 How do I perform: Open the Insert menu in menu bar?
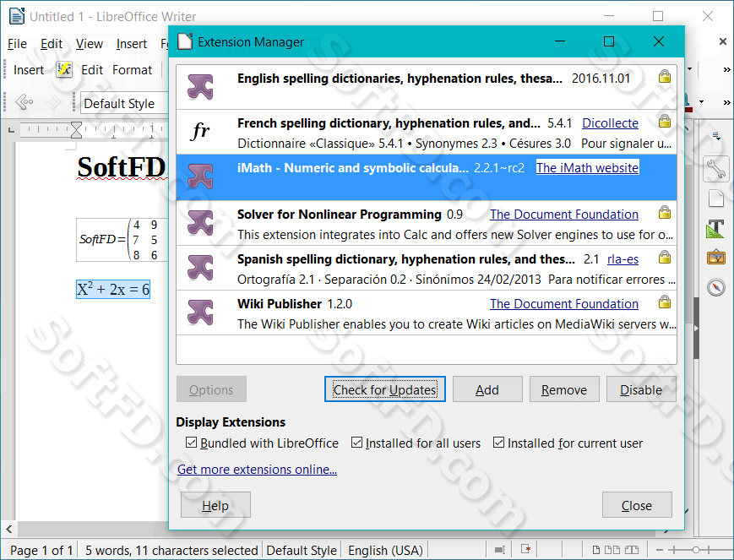pos(131,44)
